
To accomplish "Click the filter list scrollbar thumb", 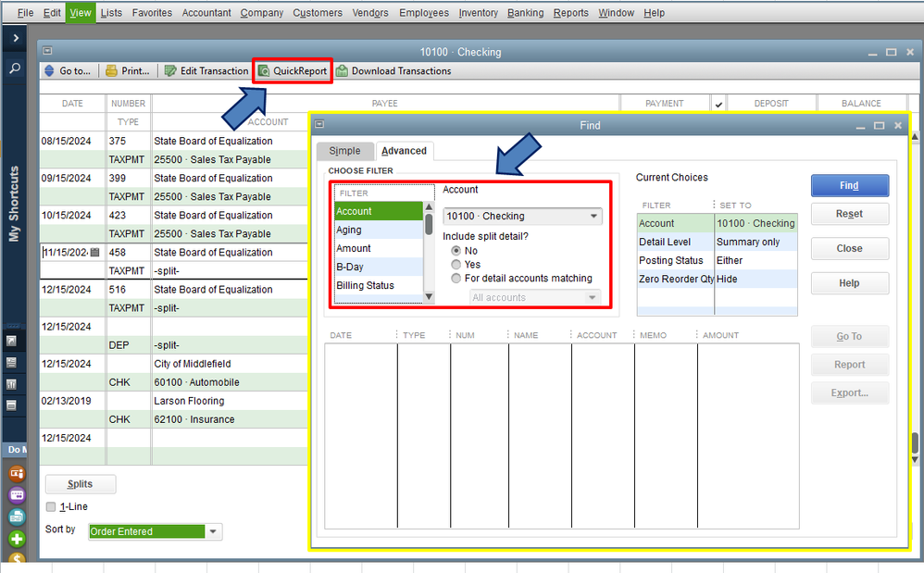I will [429, 224].
